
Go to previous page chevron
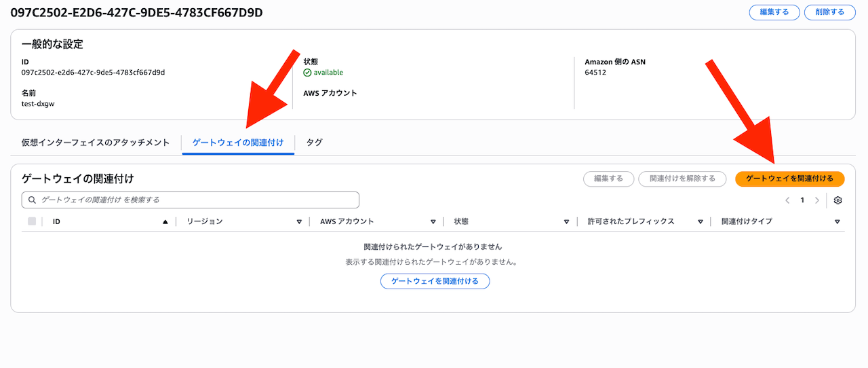click(x=787, y=200)
